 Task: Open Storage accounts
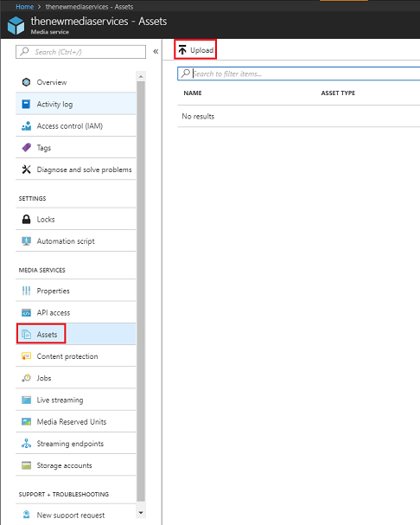coord(76,465)
